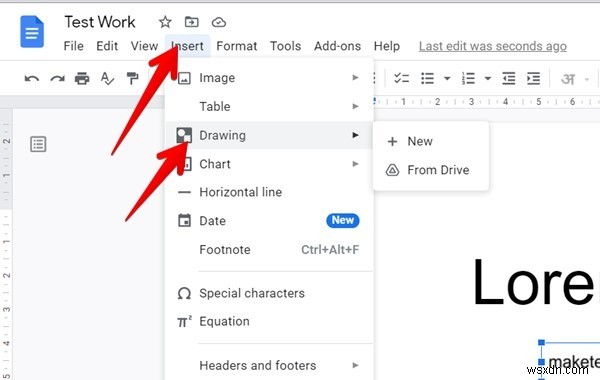Viewport: 600px width, 380px height.
Task: Select the Table menu entry
Action: pyautogui.click(x=269, y=106)
